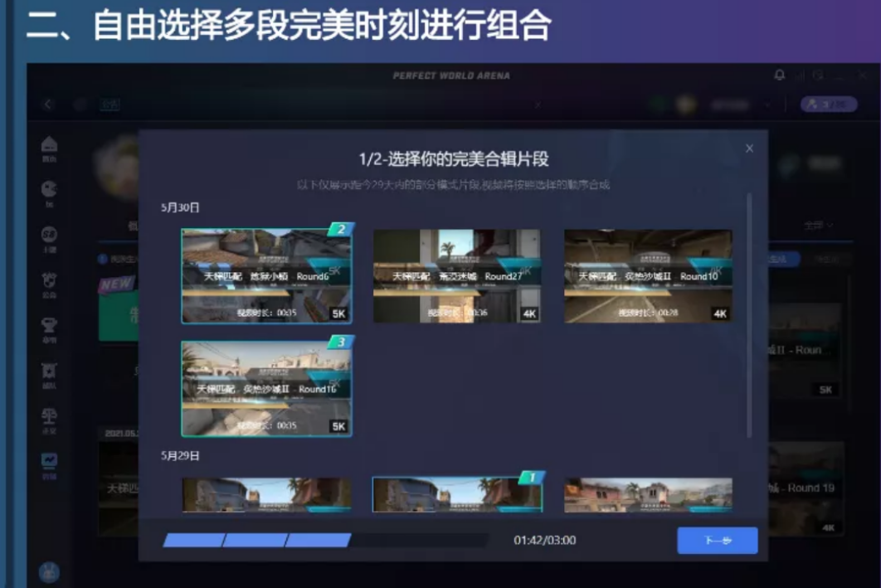Click the blurred profile avatar behind the dialog
Screen dimensions: 881x588
pos(118,167)
